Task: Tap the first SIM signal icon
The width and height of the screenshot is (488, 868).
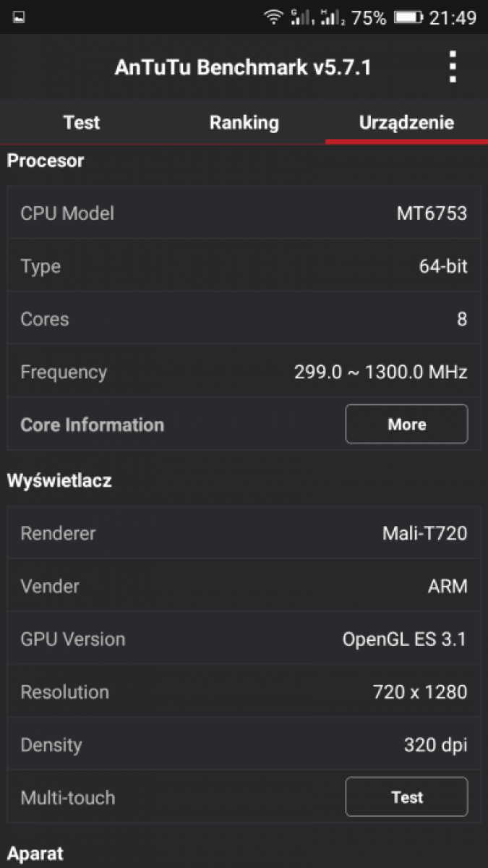Action: pos(301,18)
